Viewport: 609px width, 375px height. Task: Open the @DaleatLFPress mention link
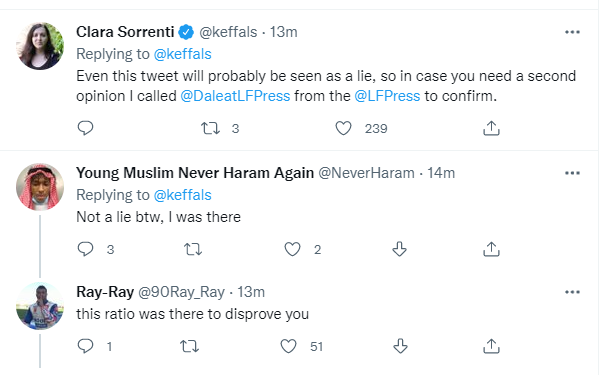click(235, 96)
